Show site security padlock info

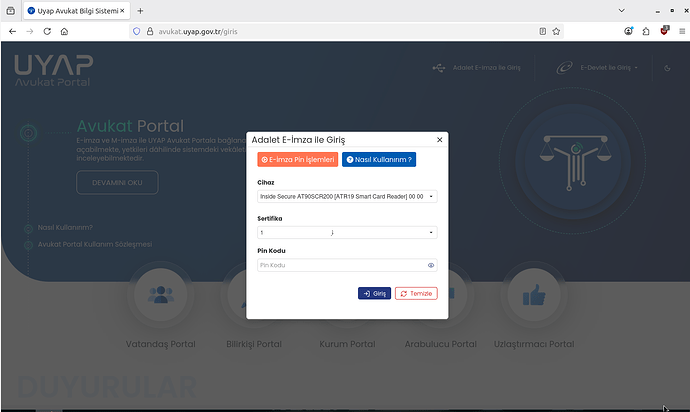150,31
